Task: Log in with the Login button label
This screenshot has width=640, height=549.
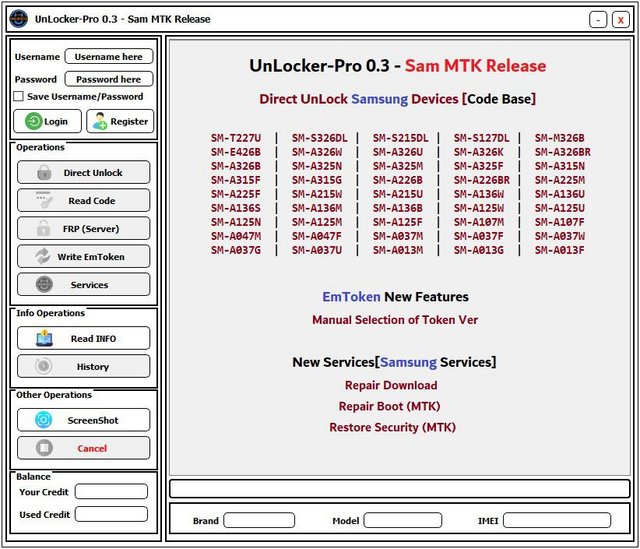Action: [56, 122]
